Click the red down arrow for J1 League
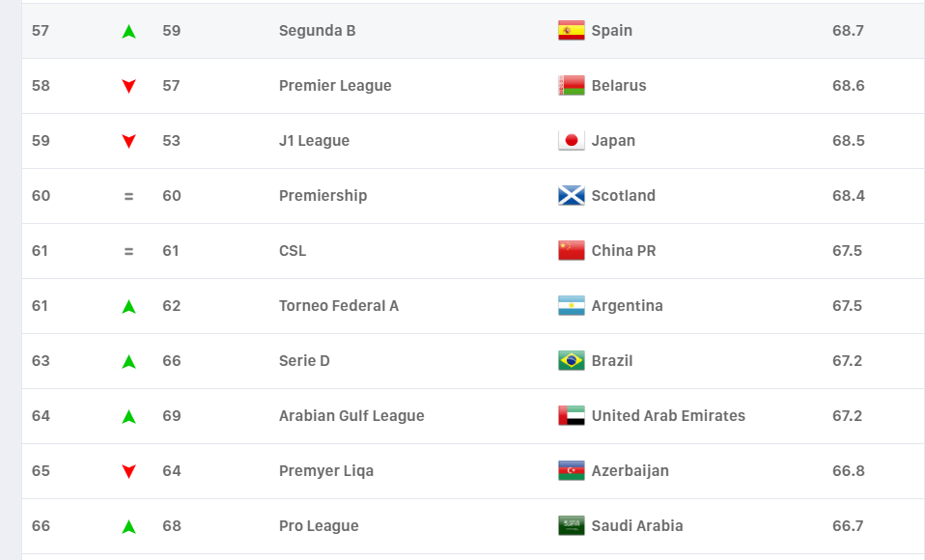Image resolution: width=925 pixels, height=560 pixels. 128,141
